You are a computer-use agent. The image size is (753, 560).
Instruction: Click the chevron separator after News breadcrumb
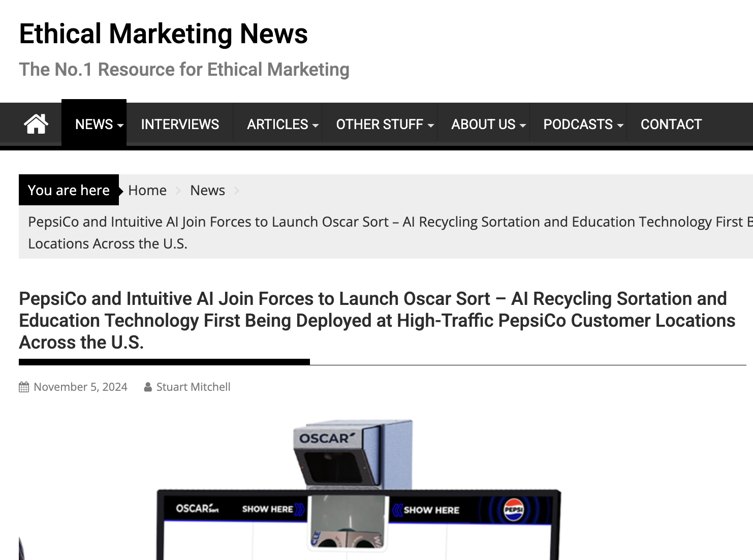pos(237,191)
